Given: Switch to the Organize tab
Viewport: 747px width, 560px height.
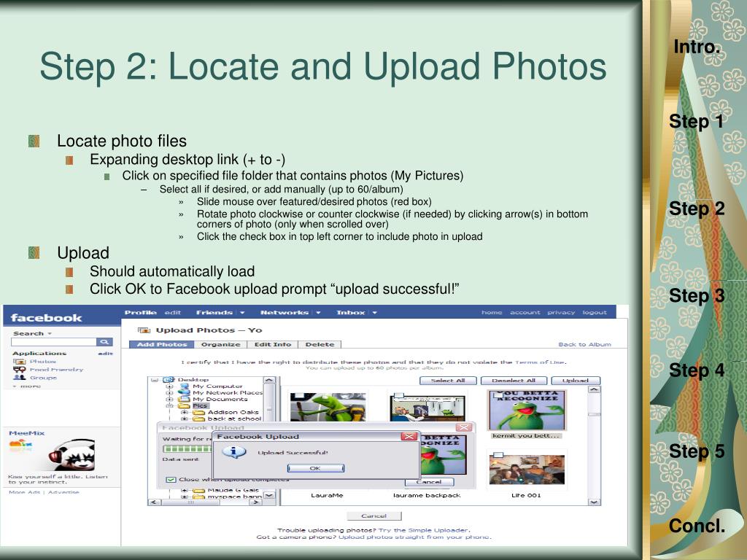Looking at the screenshot, I should (x=220, y=344).
